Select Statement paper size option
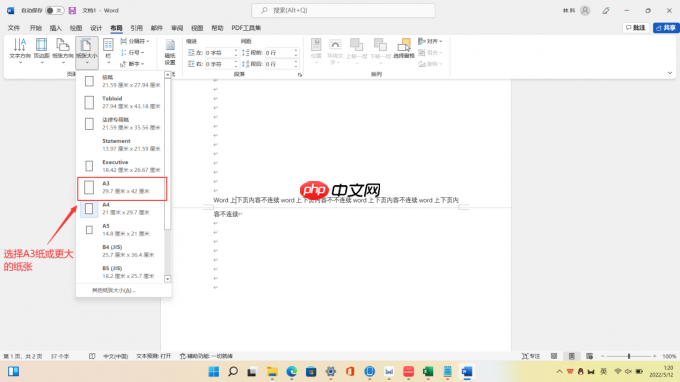 (121, 145)
